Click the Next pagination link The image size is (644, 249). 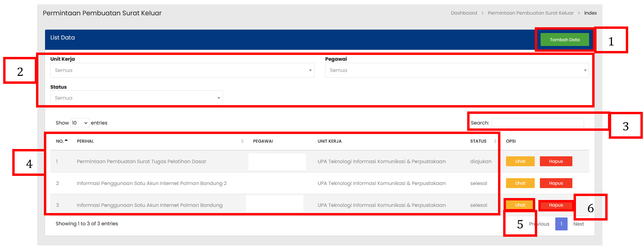578,224
